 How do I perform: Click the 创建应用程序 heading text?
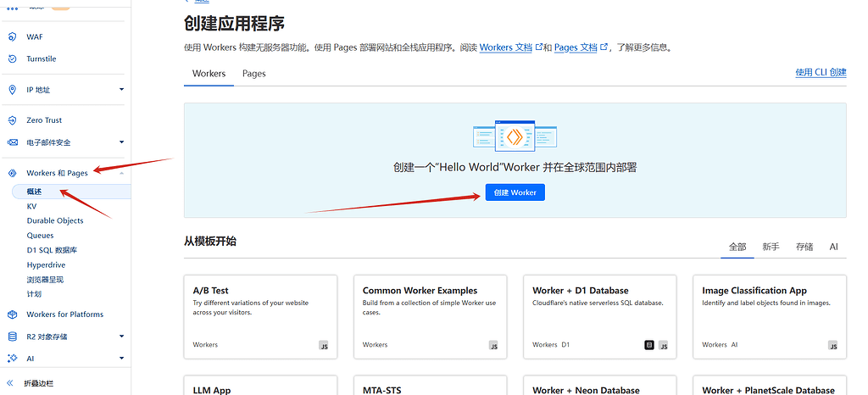pyautogui.click(x=234, y=24)
